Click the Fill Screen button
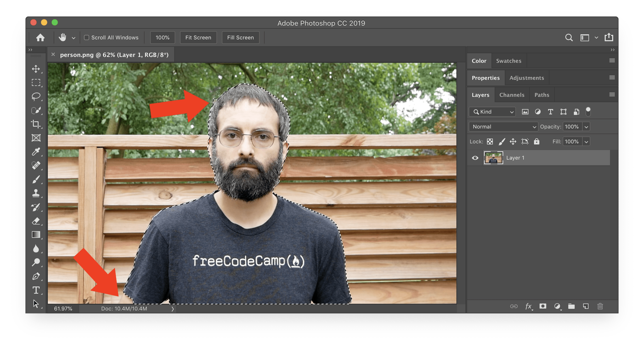This screenshot has height=349, width=644. [240, 38]
